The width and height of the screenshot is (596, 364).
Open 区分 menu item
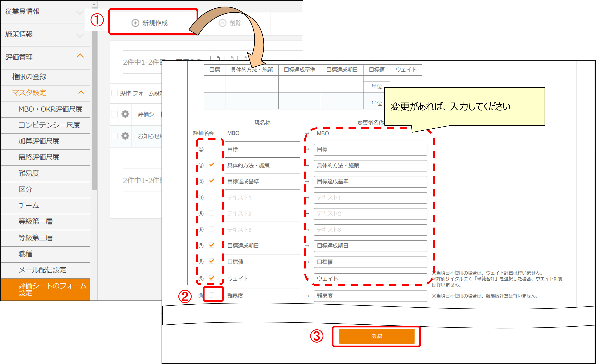click(x=45, y=190)
